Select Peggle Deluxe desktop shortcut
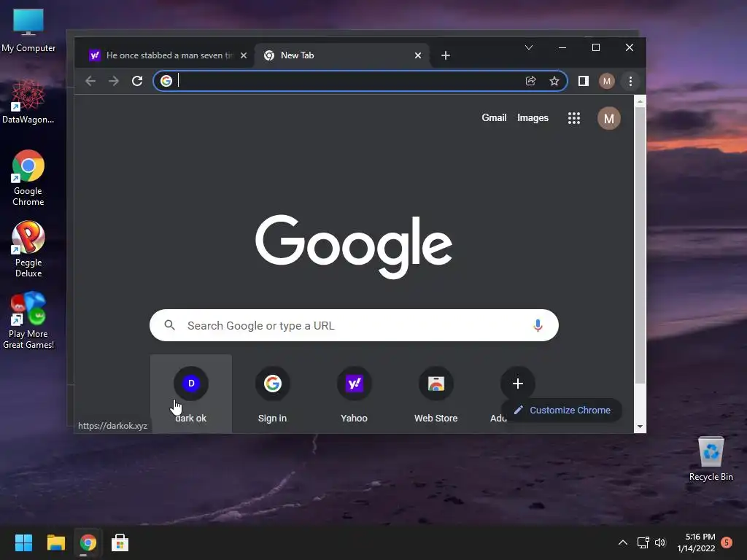Screen dimensions: 747x560 28,249
